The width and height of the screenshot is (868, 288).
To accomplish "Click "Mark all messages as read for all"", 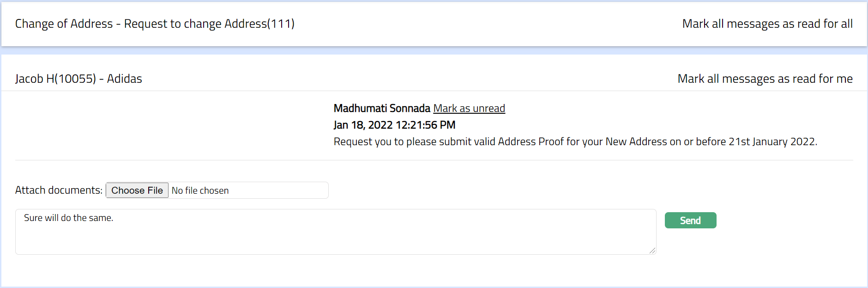I will point(767,24).
